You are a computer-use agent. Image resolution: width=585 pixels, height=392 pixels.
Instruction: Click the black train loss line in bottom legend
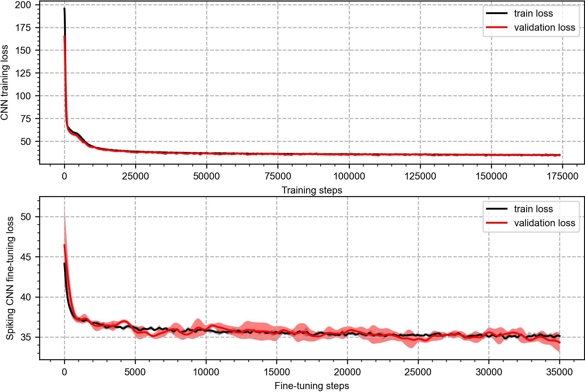coord(496,209)
